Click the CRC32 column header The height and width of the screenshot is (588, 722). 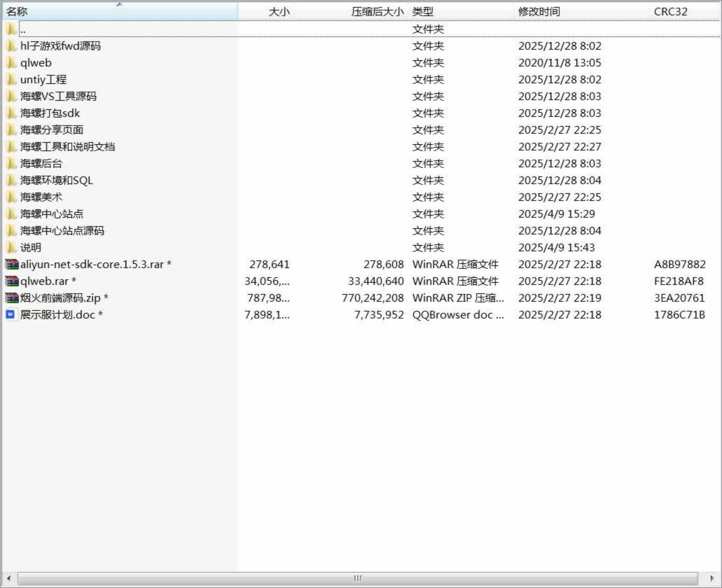coord(670,12)
